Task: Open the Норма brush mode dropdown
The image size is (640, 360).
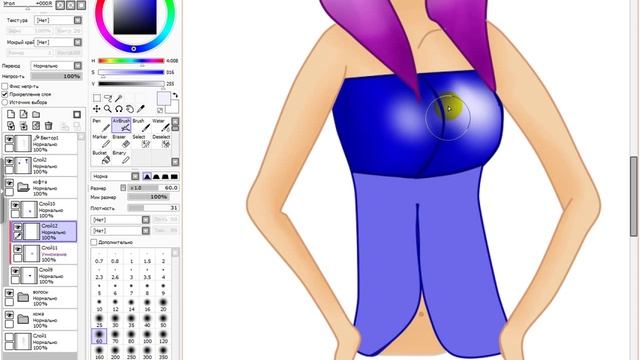Action: tap(115, 176)
